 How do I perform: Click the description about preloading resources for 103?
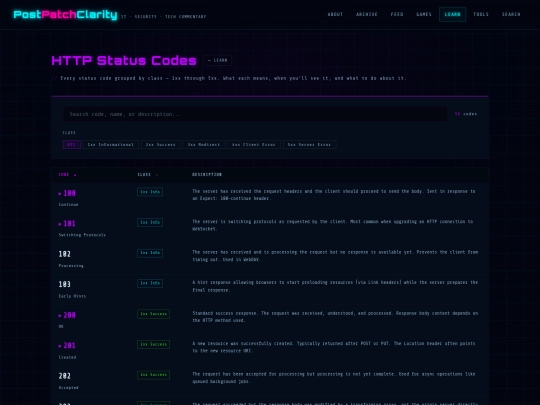[x=335, y=286]
